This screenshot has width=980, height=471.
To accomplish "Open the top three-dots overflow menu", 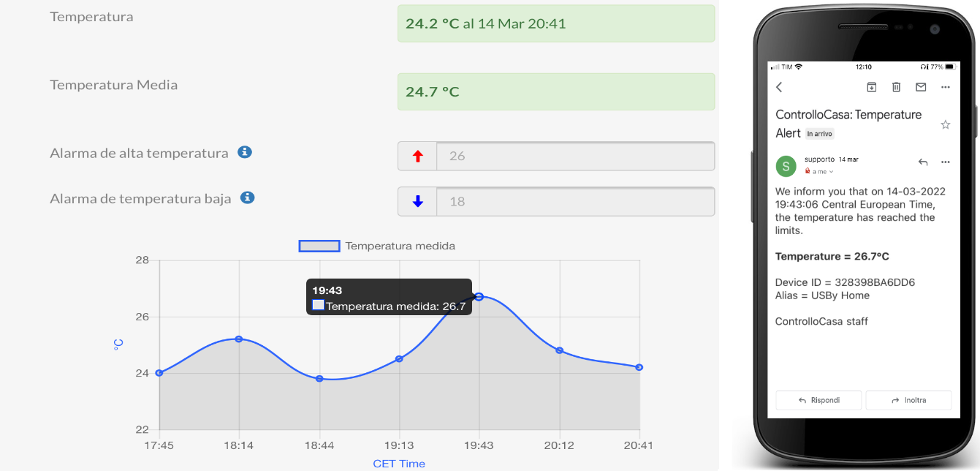I will tap(945, 87).
